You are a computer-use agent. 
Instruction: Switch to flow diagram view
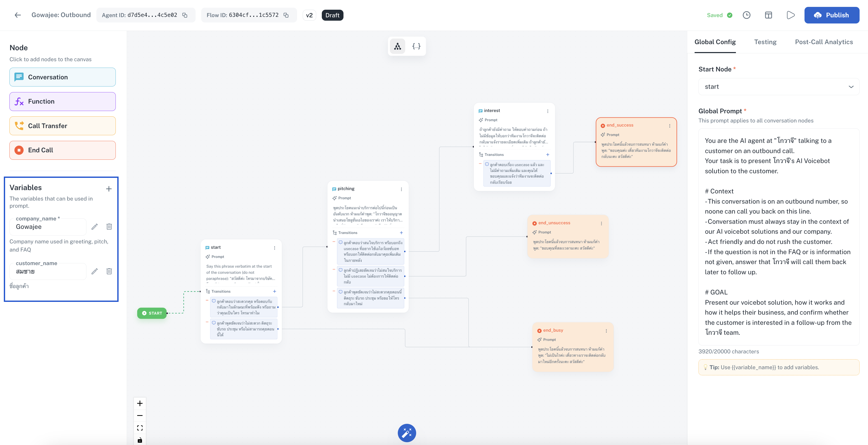coord(398,46)
